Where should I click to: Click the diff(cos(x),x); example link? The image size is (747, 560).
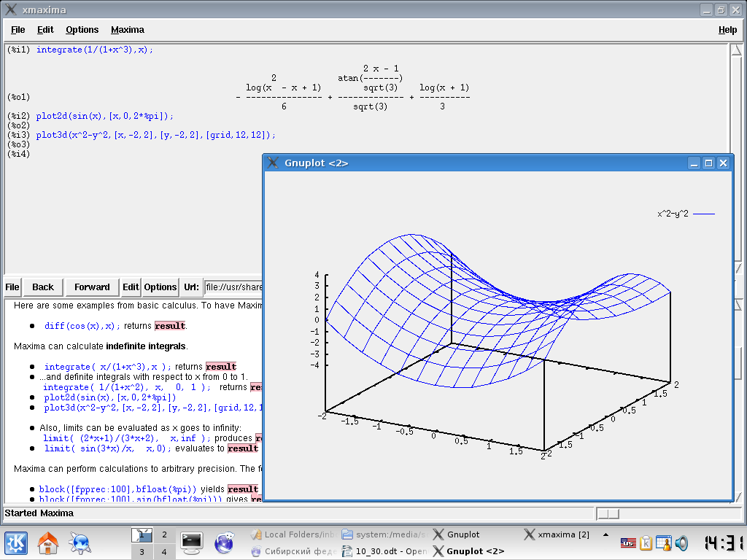coord(82,326)
